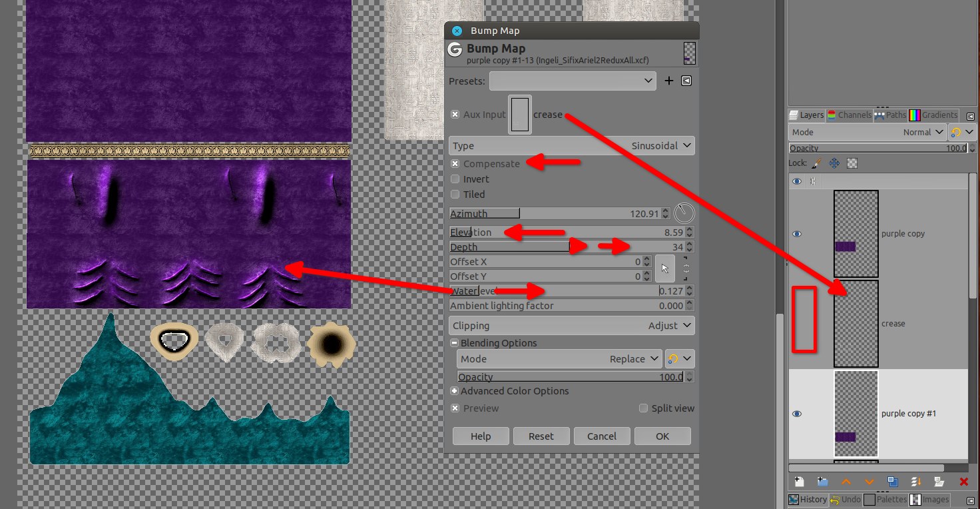Open layer mode group switcher arrow

[969, 132]
